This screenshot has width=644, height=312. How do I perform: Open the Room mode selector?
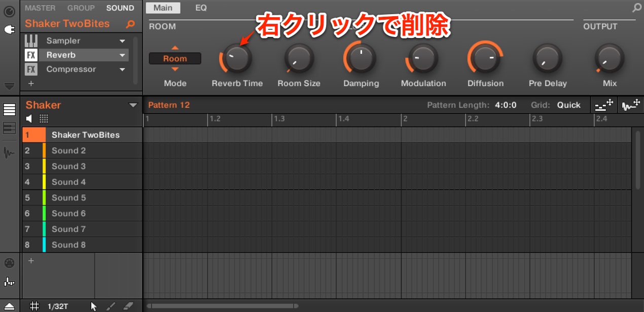[175, 59]
